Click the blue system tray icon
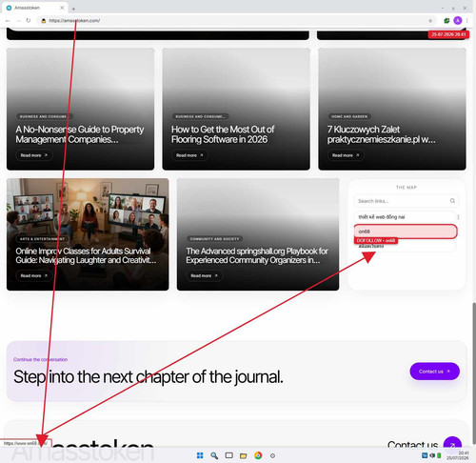 pyautogui.click(x=425, y=455)
